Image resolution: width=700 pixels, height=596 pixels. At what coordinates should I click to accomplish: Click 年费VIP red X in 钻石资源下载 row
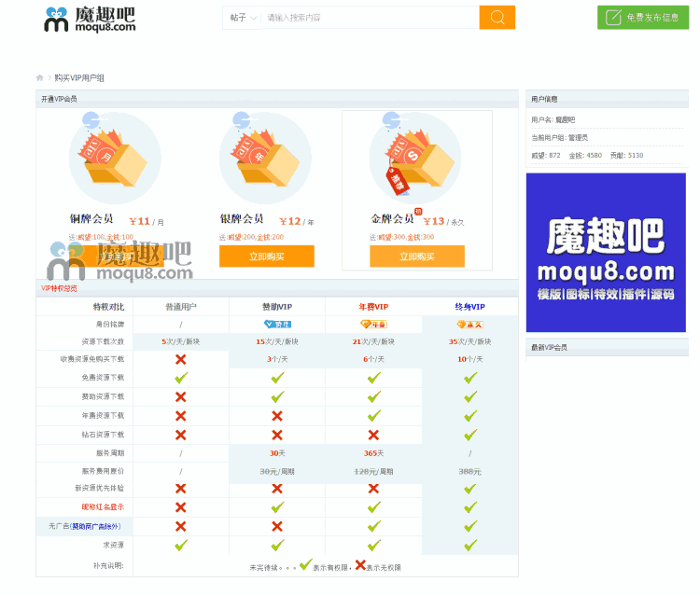click(373, 435)
